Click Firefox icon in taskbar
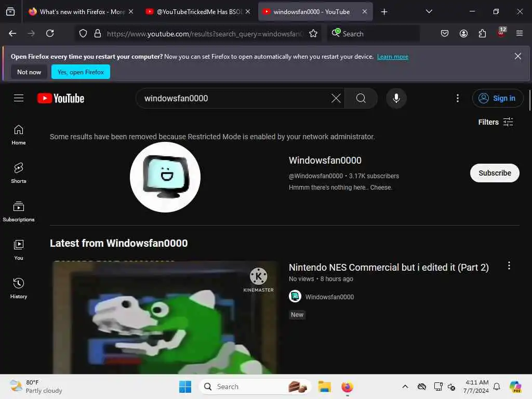 coord(347,387)
